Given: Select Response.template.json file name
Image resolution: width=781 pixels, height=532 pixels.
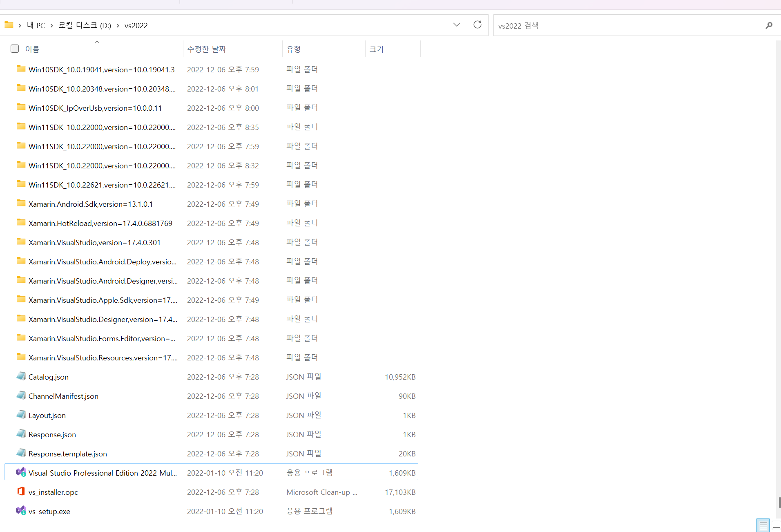Looking at the screenshot, I should pos(68,454).
